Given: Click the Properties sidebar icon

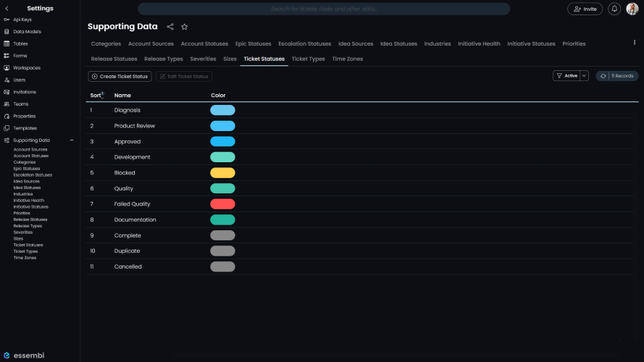Looking at the screenshot, I should (x=7, y=116).
